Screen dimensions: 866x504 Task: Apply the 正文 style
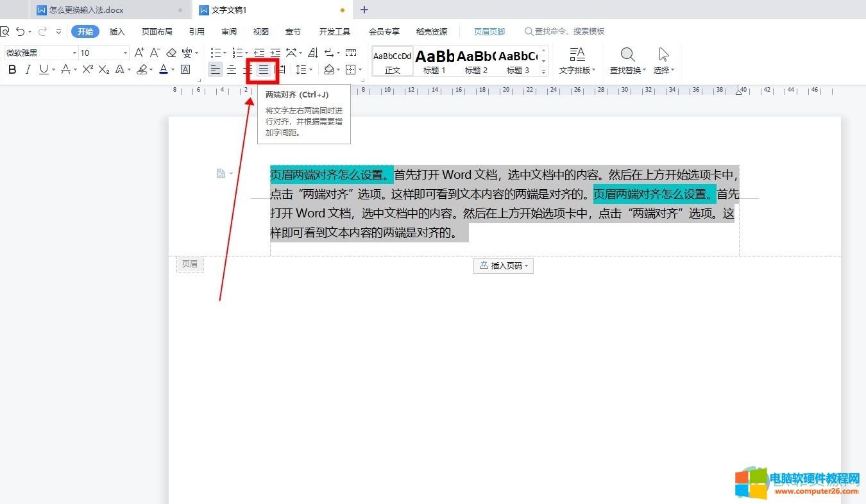393,62
